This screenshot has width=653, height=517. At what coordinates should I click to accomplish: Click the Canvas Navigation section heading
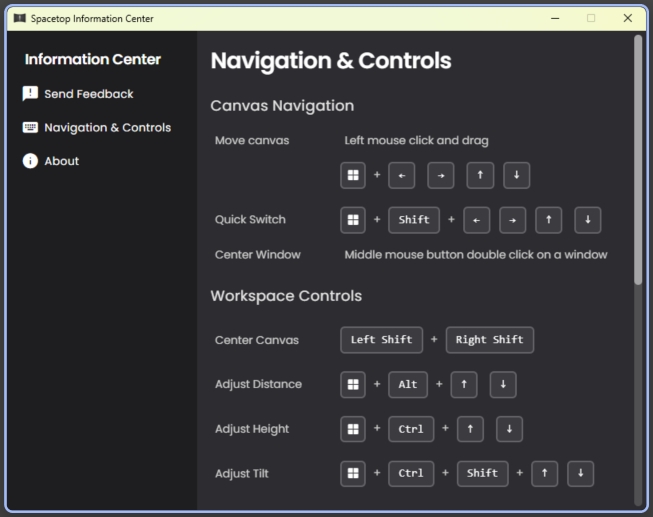(282, 106)
